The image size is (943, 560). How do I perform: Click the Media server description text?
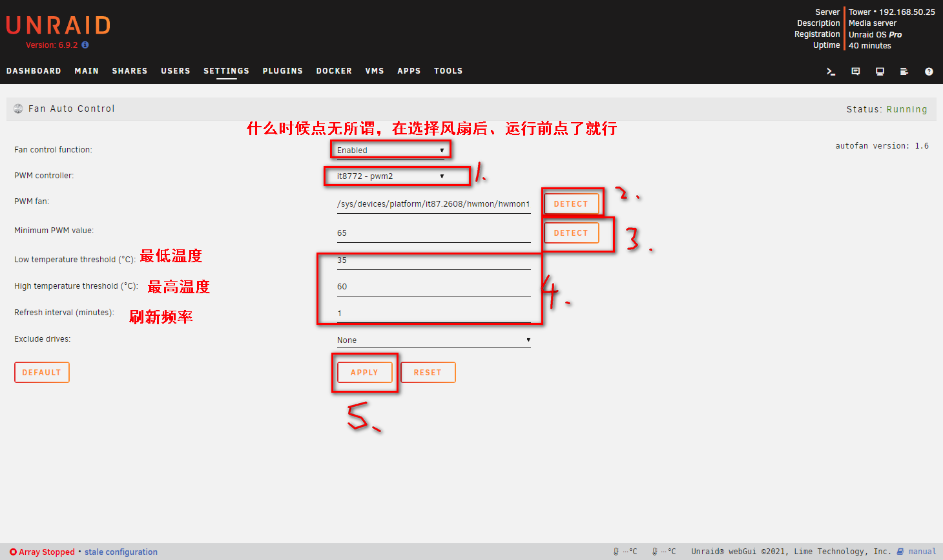click(x=873, y=23)
